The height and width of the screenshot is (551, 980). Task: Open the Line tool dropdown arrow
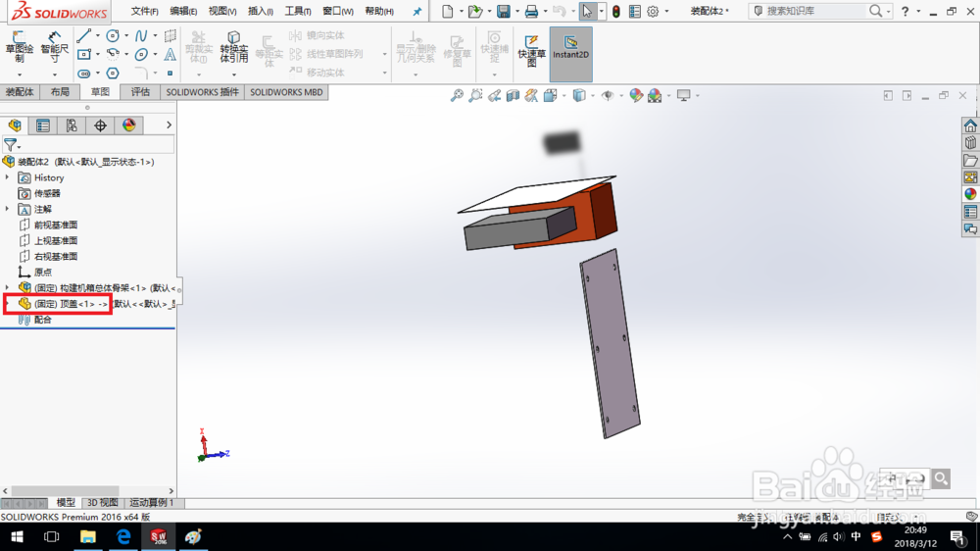click(97, 35)
